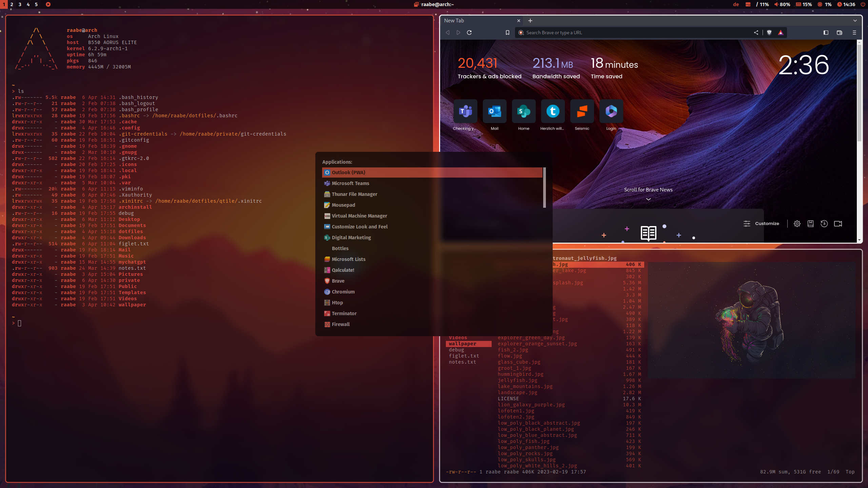Switch to workspace 3 in top bar
The height and width of the screenshot is (488, 868).
[x=20, y=4]
